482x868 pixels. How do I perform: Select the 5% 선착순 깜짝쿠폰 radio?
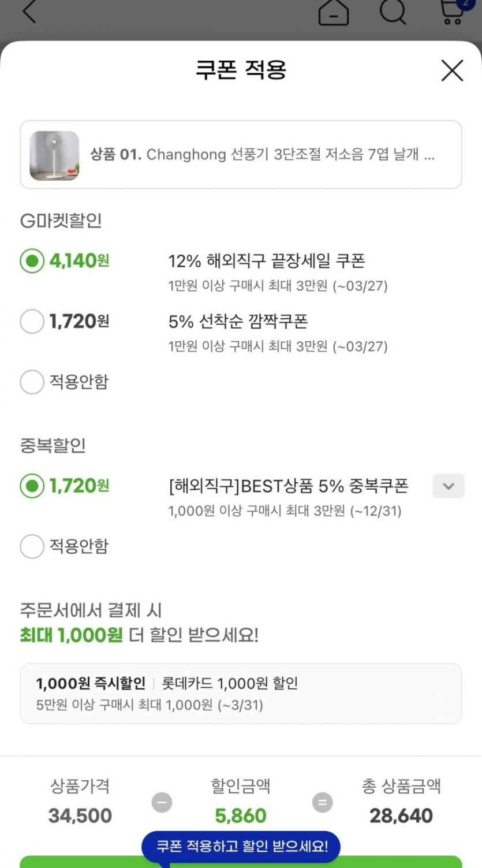tap(32, 321)
